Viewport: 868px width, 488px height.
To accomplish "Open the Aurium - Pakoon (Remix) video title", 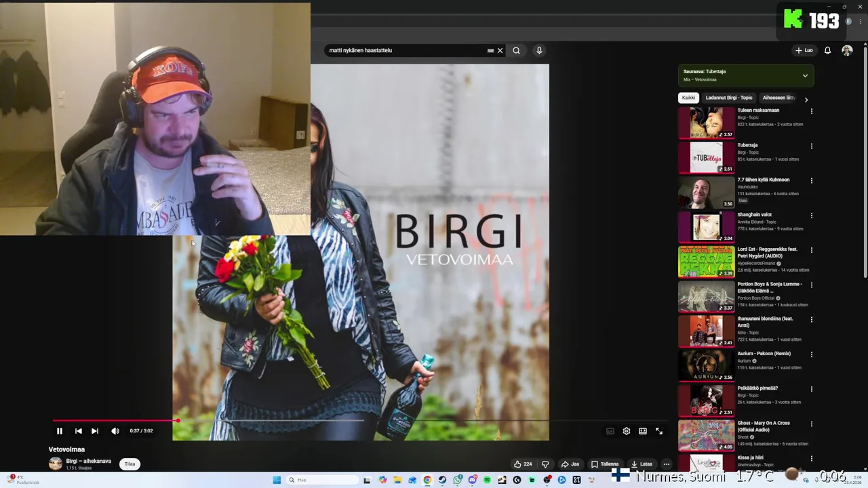I will 764,353.
